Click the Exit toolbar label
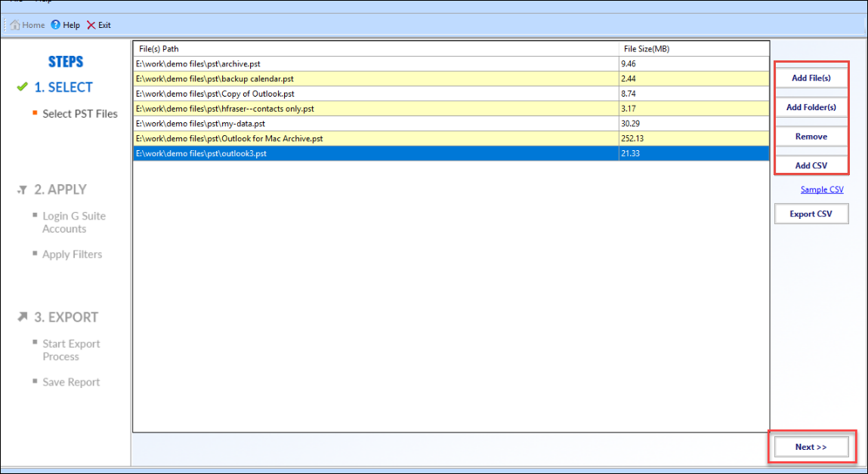 pos(104,25)
